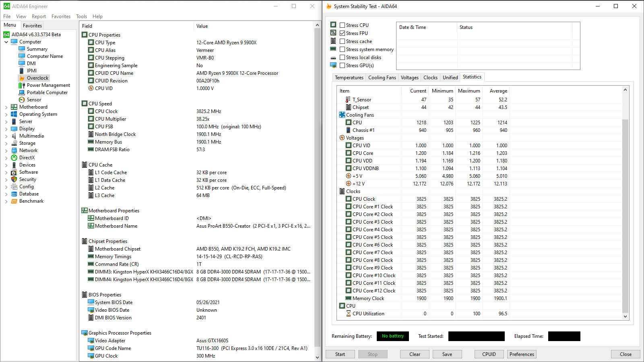
Task: Switch to the Unified tab
Action: pos(450,78)
